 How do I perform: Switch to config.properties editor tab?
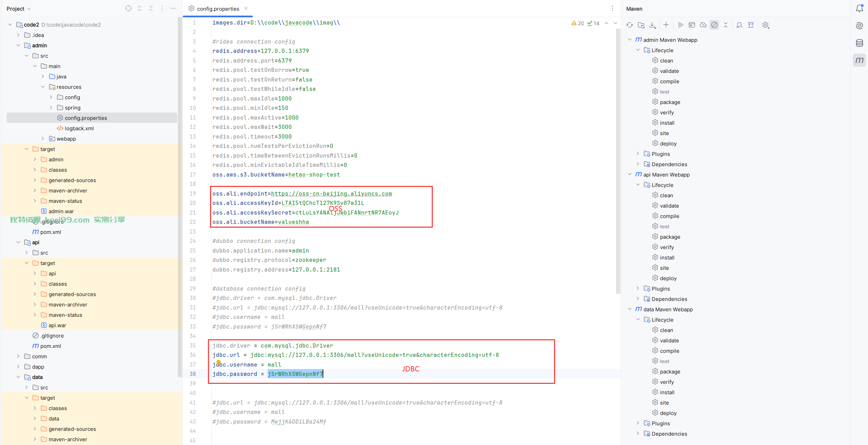(x=218, y=9)
